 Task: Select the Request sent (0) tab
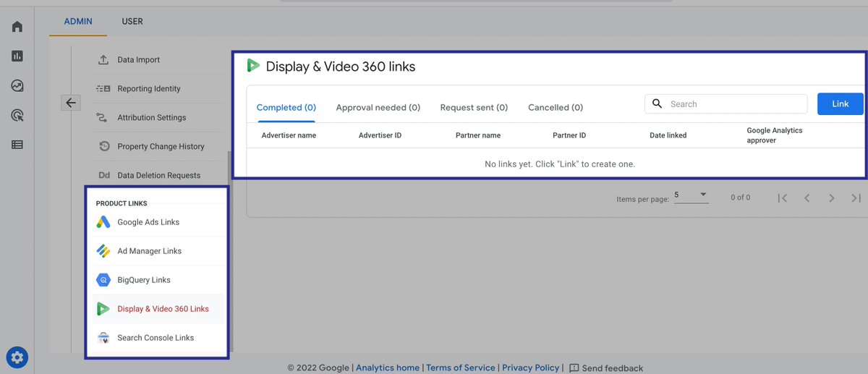click(474, 107)
